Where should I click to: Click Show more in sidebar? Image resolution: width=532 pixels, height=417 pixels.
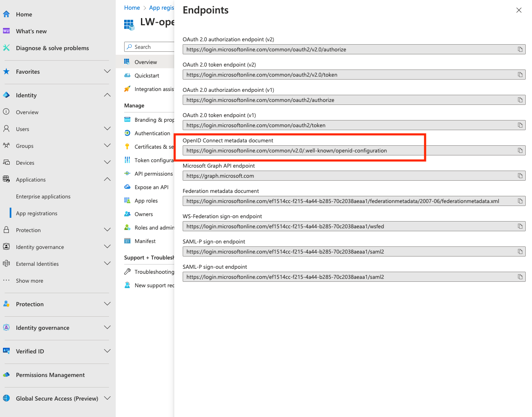pyautogui.click(x=29, y=281)
